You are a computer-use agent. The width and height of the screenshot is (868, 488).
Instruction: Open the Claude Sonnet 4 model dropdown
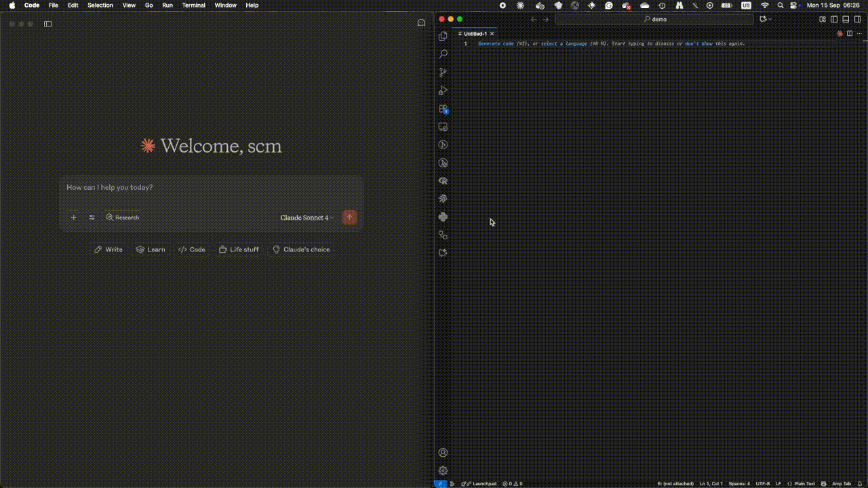306,217
